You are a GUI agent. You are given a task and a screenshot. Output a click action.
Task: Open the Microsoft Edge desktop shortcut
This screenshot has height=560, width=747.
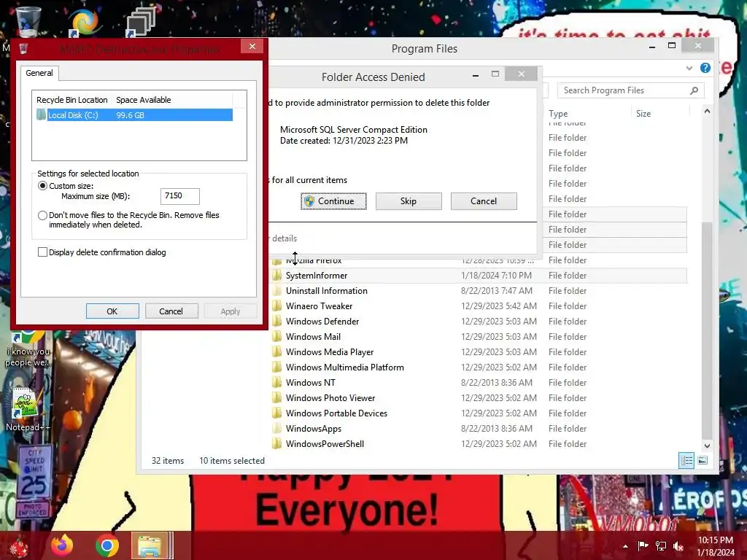point(84,21)
